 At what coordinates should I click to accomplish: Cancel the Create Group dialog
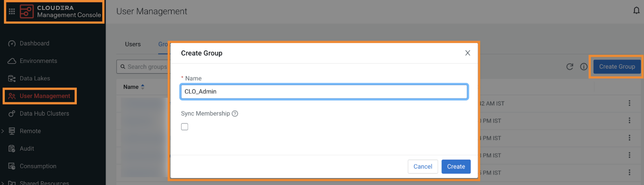pos(422,166)
